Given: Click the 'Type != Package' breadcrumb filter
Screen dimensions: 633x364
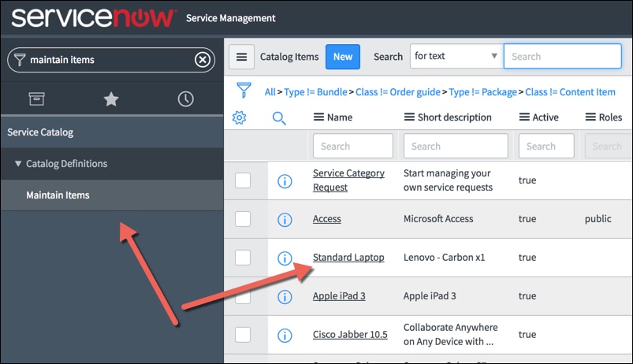Looking at the screenshot, I should [x=482, y=92].
